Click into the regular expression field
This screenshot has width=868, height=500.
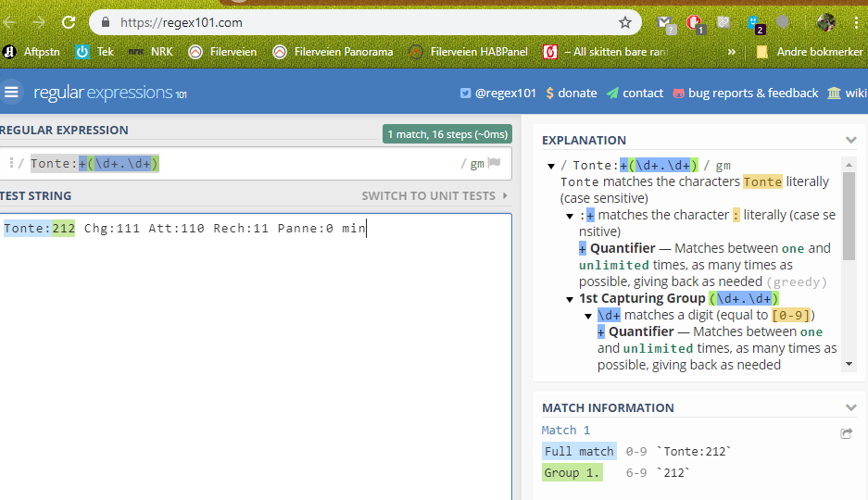coord(244,163)
